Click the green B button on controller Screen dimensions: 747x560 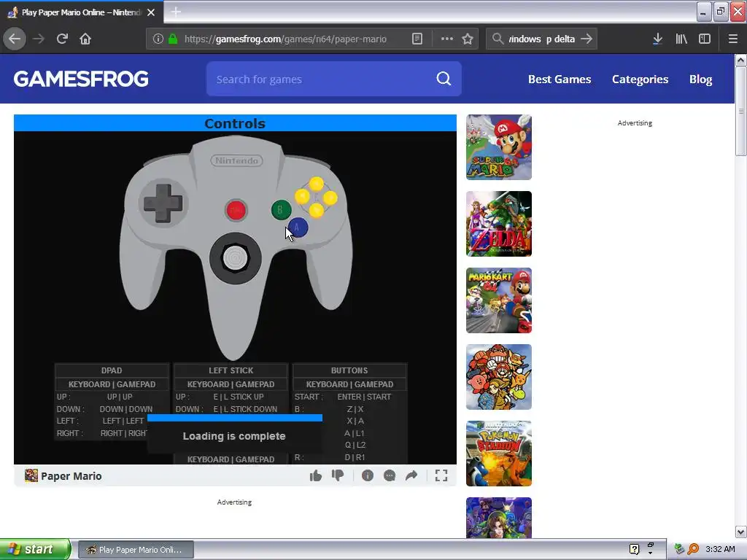pyautogui.click(x=281, y=209)
